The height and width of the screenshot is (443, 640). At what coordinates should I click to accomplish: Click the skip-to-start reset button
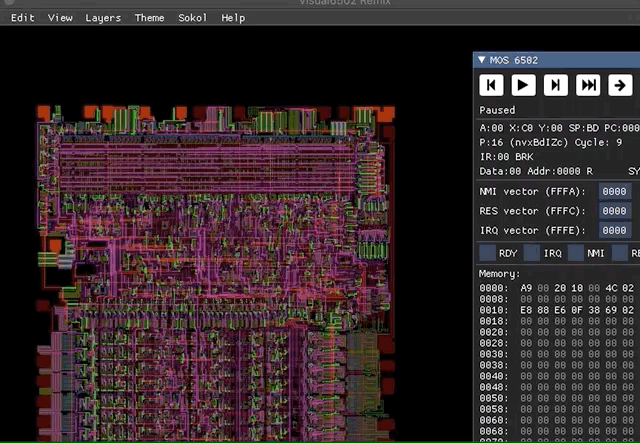pos(491,85)
